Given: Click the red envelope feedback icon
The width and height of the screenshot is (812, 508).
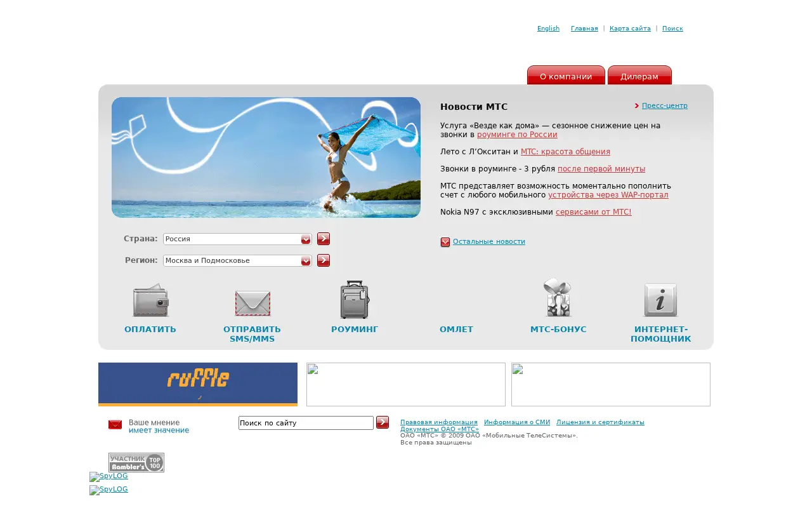Looking at the screenshot, I should (115, 424).
